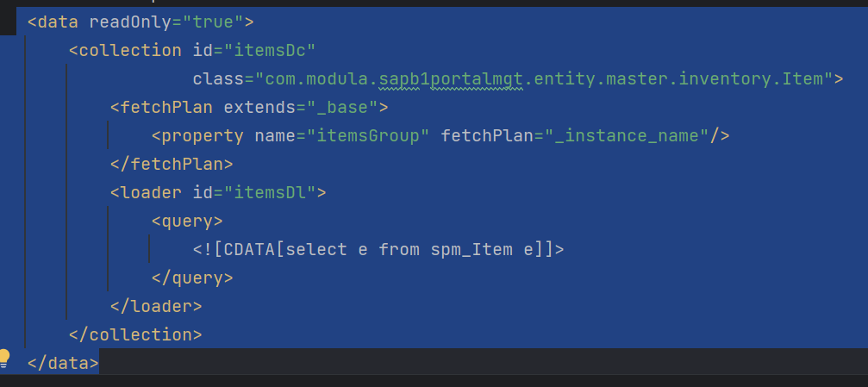The image size is (868, 387).
Task: Click the select keyword in the query
Action: pos(316,250)
